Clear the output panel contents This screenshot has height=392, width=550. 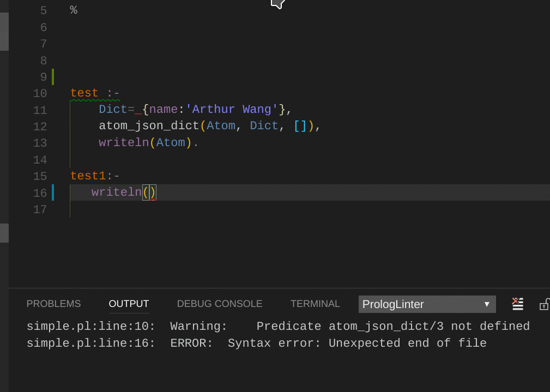tap(517, 304)
